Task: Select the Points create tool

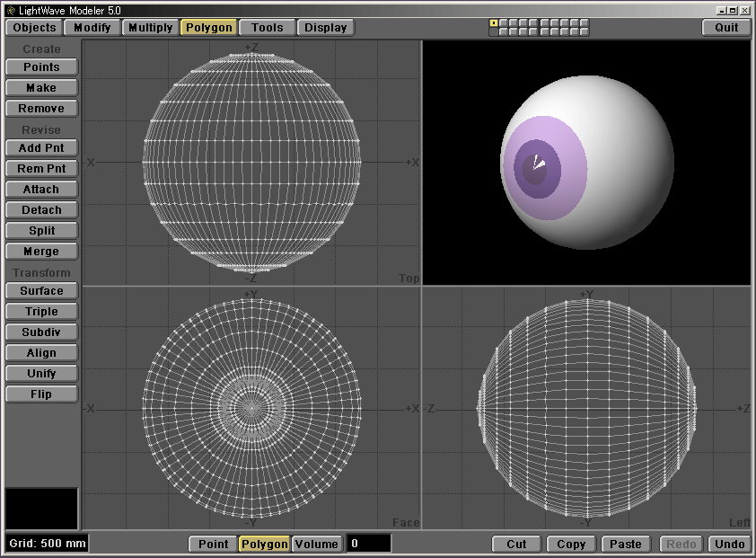Action: pos(41,67)
